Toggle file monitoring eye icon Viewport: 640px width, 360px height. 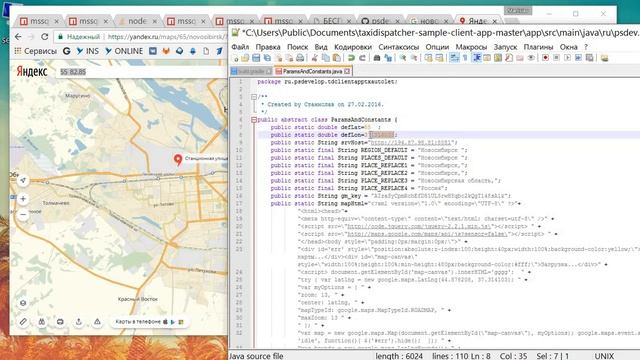(532, 58)
